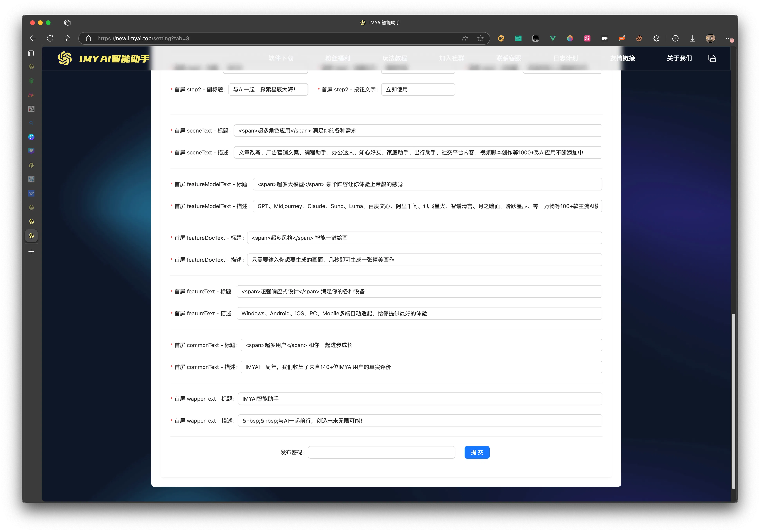The image size is (760, 532).
Task: Open browser history clock icon
Action: (x=675, y=38)
